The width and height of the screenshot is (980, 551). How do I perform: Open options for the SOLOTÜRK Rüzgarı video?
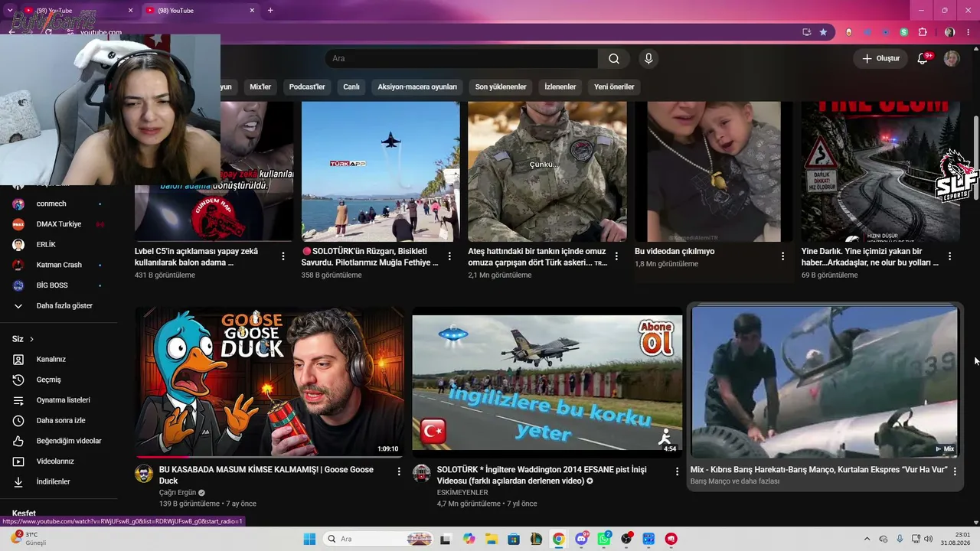point(449,256)
